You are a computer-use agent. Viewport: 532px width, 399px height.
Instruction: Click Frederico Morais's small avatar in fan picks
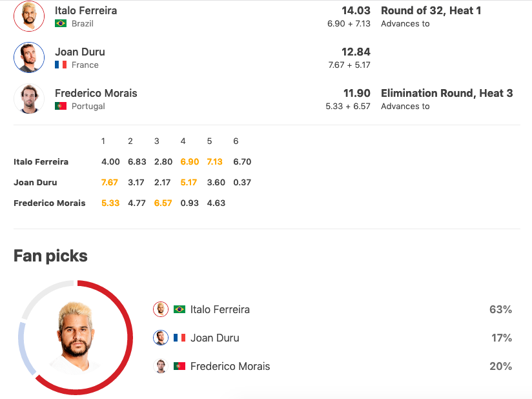click(x=161, y=367)
